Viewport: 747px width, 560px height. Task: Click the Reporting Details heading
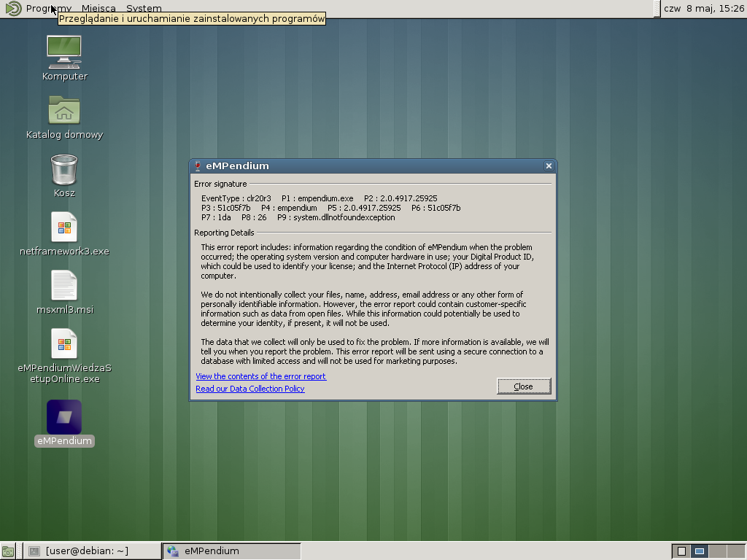click(224, 233)
